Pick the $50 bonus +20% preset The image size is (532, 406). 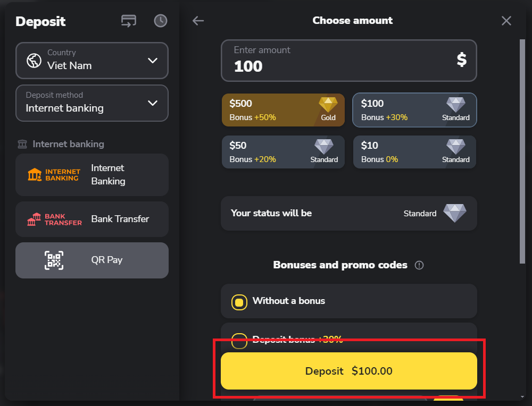pos(283,152)
